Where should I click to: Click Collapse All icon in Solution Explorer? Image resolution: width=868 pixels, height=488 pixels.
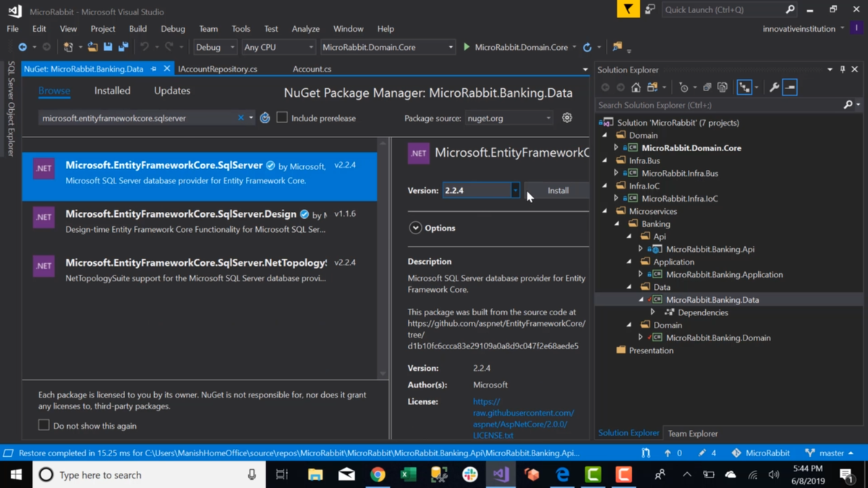[x=707, y=87]
